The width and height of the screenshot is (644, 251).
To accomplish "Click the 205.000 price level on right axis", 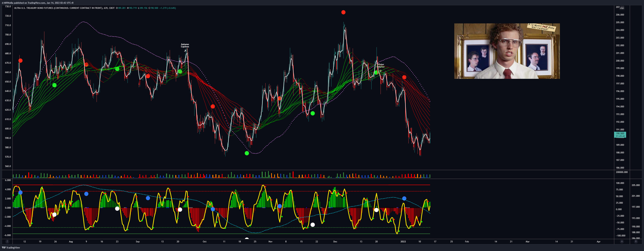I will tap(620, 22).
